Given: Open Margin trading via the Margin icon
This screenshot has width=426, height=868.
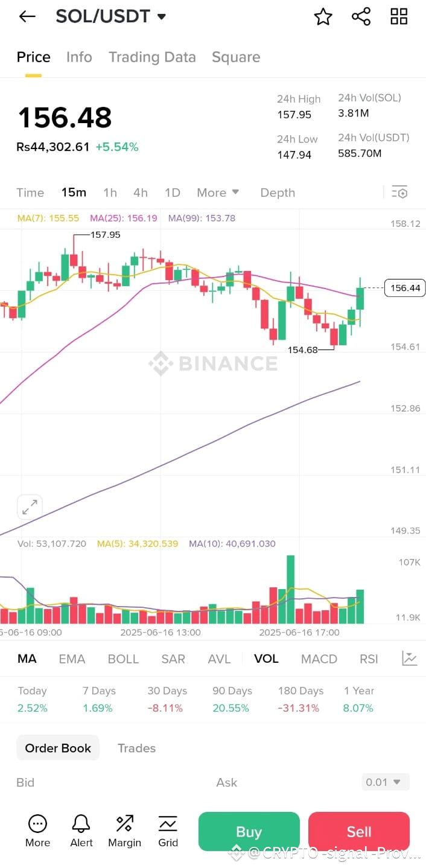Looking at the screenshot, I should (x=124, y=831).
